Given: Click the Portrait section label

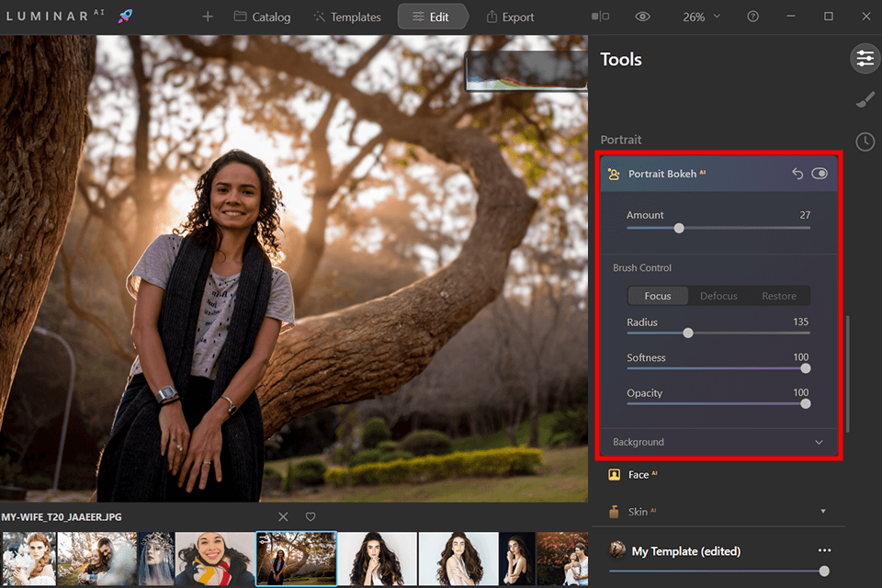Looking at the screenshot, I should pos(620,140).
